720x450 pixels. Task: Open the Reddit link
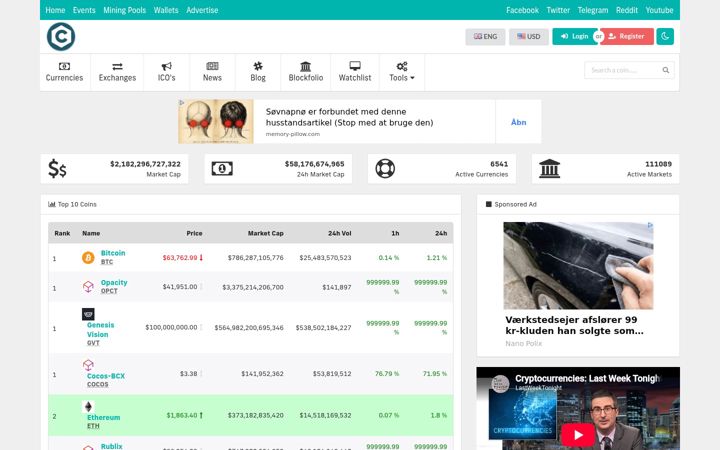(627, 10)
